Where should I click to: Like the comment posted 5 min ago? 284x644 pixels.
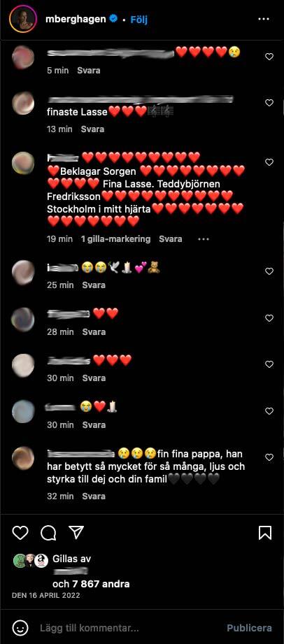tap(269, 57)
